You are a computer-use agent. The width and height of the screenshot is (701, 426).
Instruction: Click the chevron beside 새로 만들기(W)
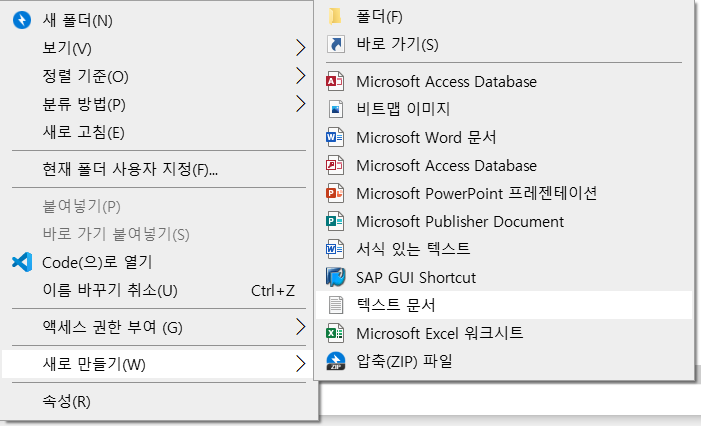(x=300, y=364)
